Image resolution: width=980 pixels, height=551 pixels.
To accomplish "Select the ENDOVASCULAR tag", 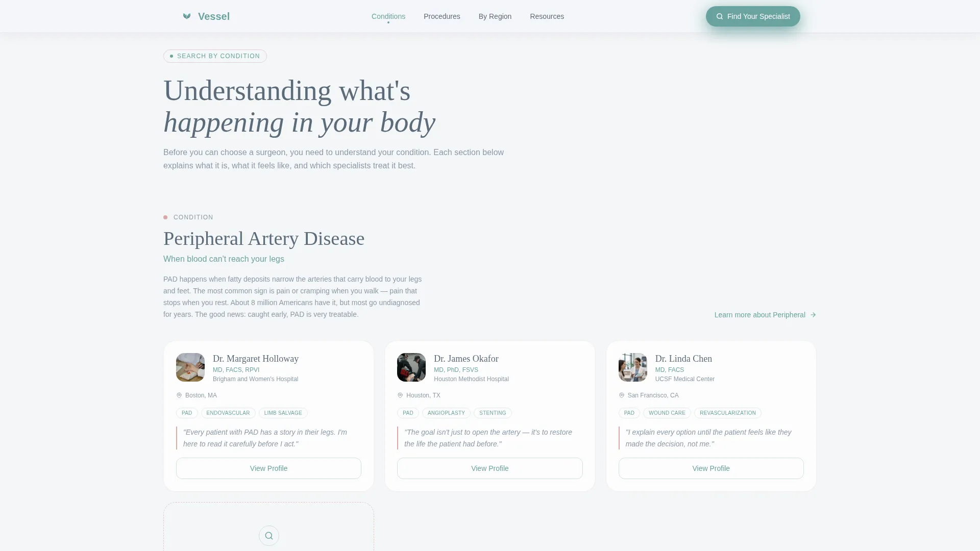I will [228, 413].
